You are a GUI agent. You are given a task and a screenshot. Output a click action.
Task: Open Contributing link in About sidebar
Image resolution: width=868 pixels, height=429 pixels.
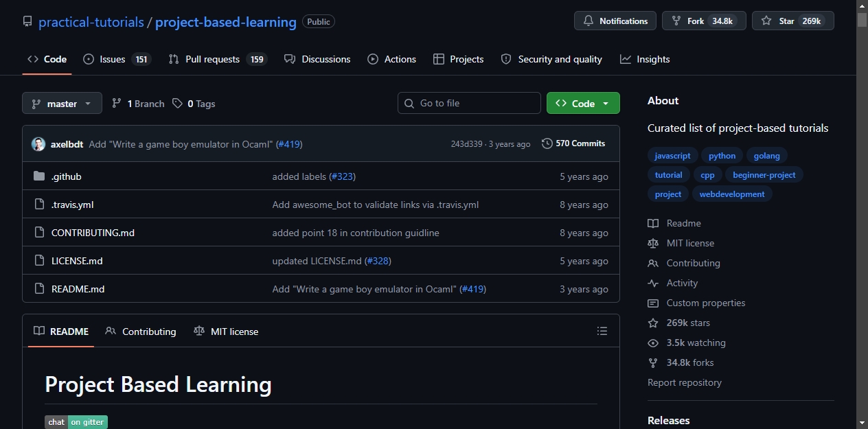[684, 263]
